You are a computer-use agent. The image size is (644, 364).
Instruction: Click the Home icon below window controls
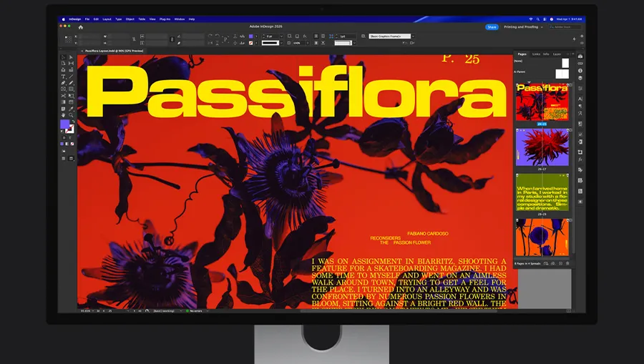point(81,27)
